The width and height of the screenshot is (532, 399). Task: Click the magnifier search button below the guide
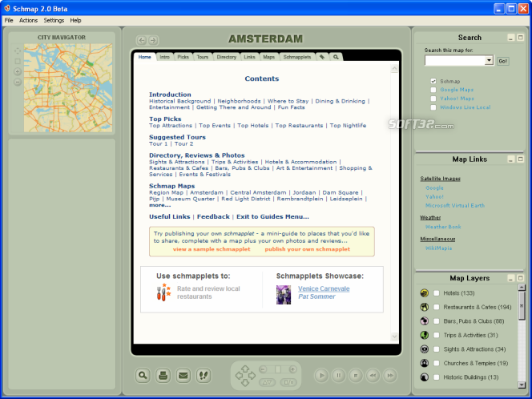143,376
